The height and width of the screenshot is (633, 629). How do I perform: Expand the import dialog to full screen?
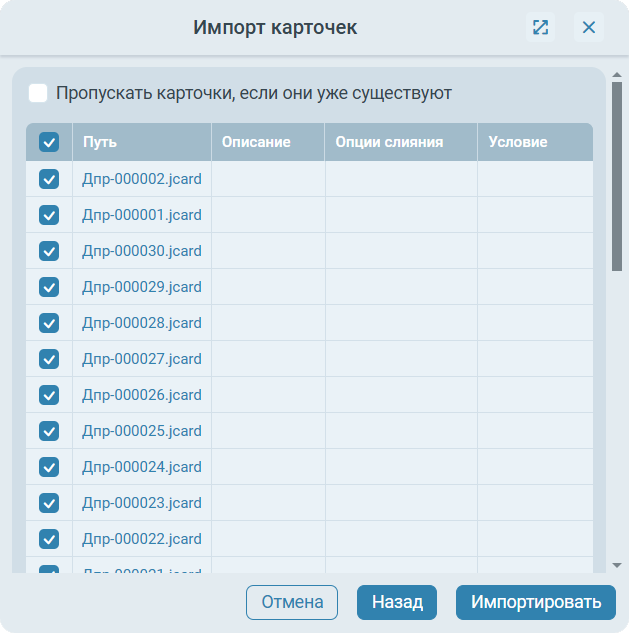pos(540,28)
